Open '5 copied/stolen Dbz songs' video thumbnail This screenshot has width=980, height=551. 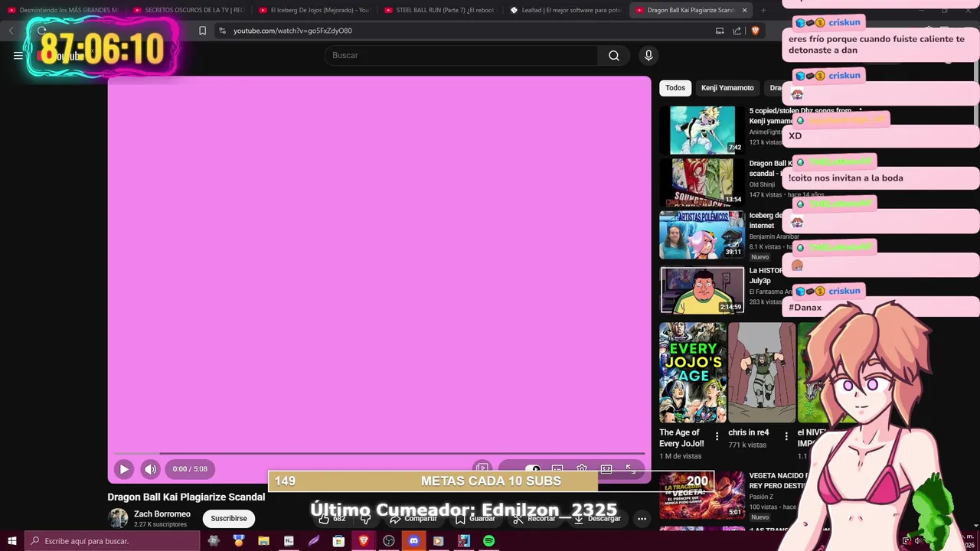tap(702, 130)
